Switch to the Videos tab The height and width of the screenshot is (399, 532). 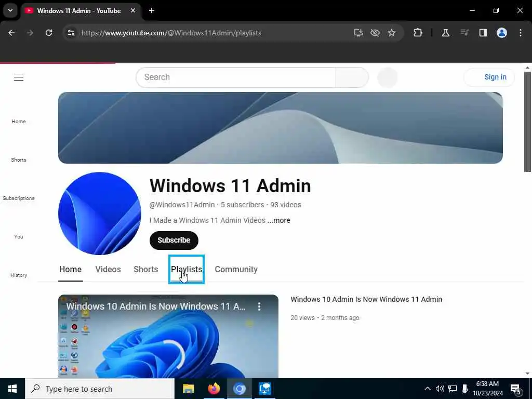tap(108, 270)
